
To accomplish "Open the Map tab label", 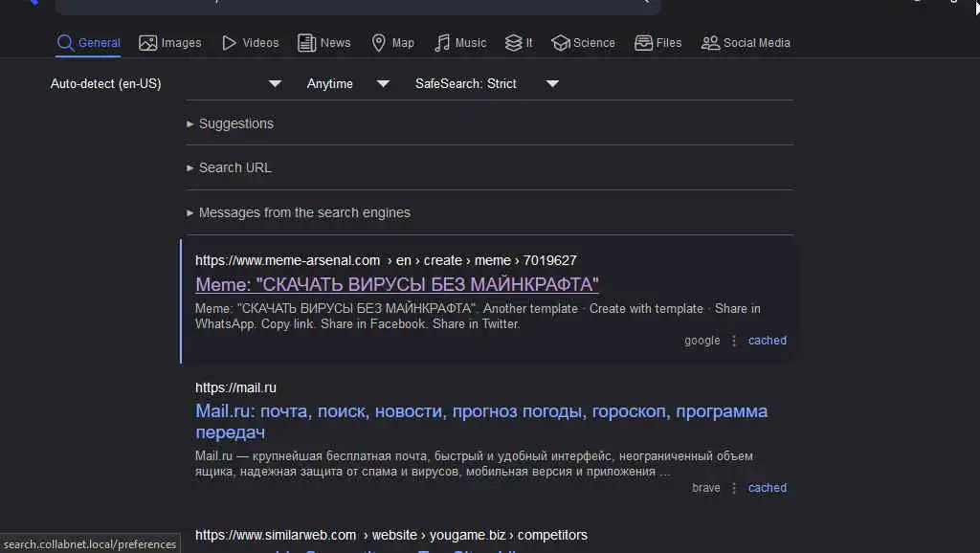I will [403, 42].
